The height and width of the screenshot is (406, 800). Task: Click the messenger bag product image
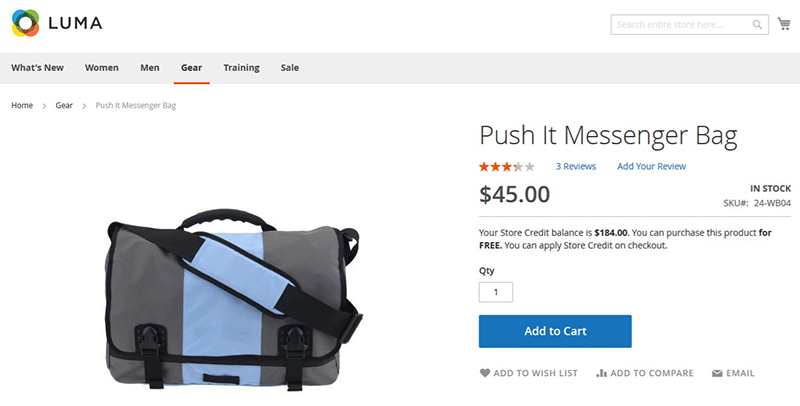pyautogui.click(x=234, y=299)
